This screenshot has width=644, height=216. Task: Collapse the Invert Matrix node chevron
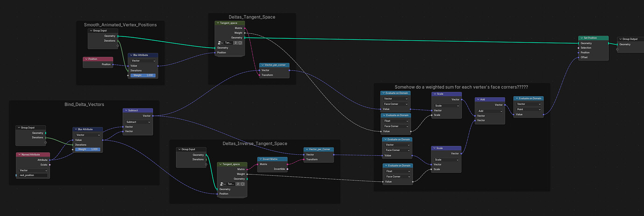pyautogui.click(x=260, y=159)
